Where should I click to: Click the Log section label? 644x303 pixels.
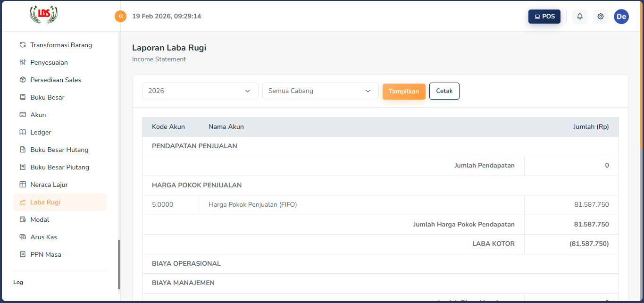coord(18,282)
